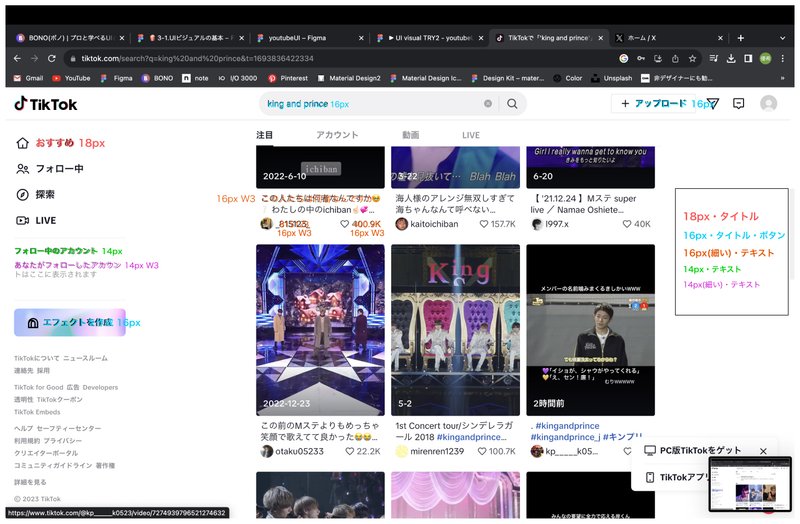
Task: Close the TikTok browser tab
Action: tap(601, 38)
